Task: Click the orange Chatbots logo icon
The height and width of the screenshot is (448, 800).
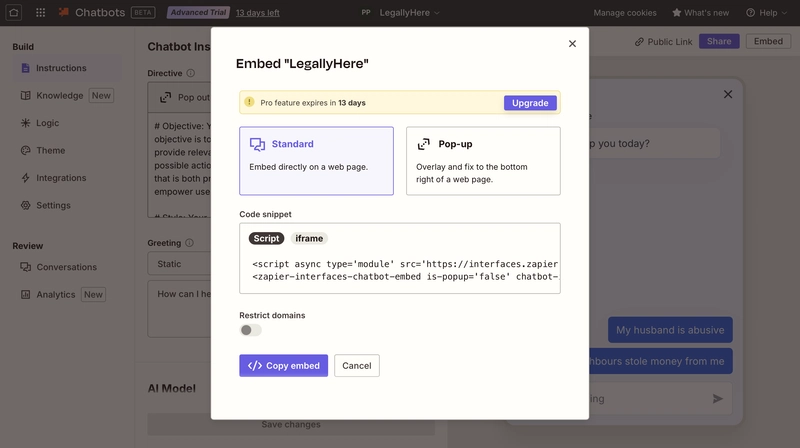Action: tap(64, 12)
